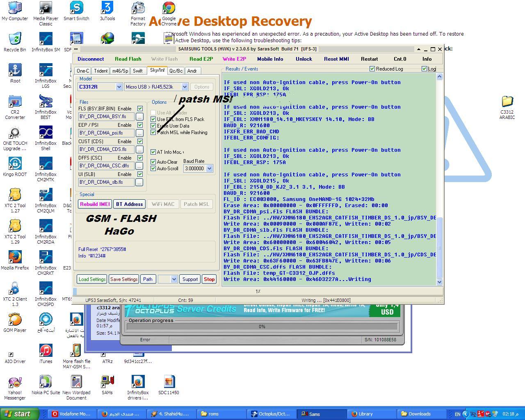The width and height of the screenshot is (525, 420).
Task: Toggle Use EBL from FLS Pack
Action: (153, 119)
